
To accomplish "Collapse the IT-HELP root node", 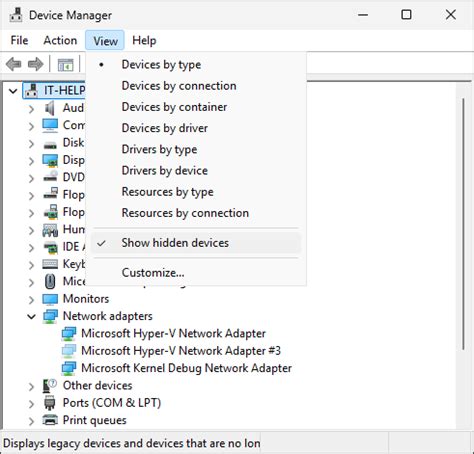I will coord(13,91).
